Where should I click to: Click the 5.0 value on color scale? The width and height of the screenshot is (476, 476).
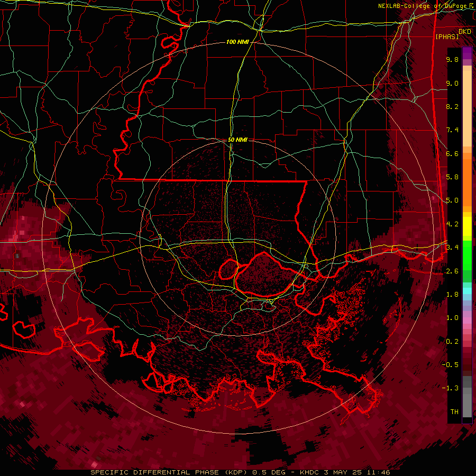point(452,200)
